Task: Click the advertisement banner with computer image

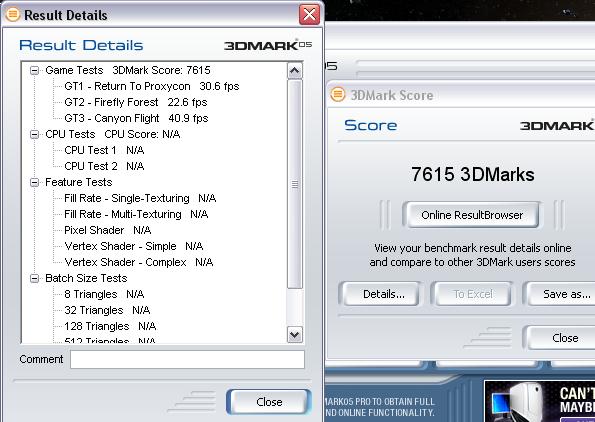Action: pos(539,401)
